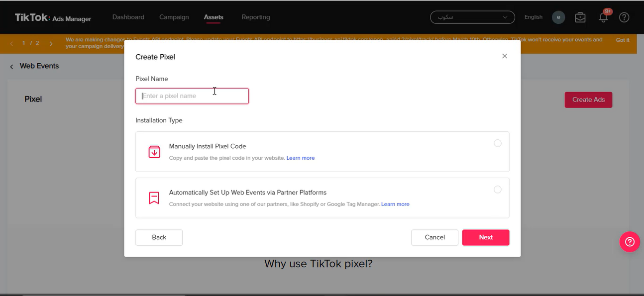
Task: Click the Create Ads button
Action: (x=588, y=99)
